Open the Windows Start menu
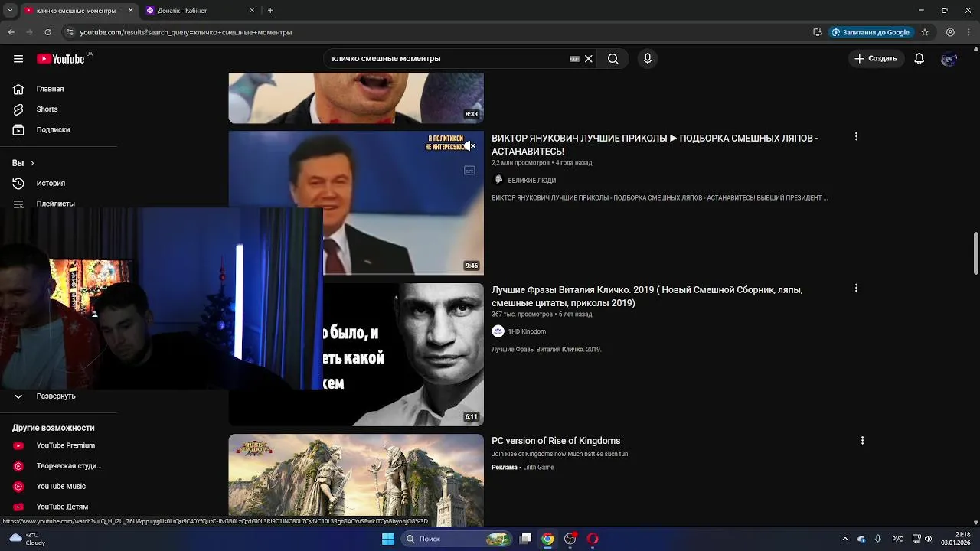This screenshot has height=551, width=980. (x=388, y=539)
